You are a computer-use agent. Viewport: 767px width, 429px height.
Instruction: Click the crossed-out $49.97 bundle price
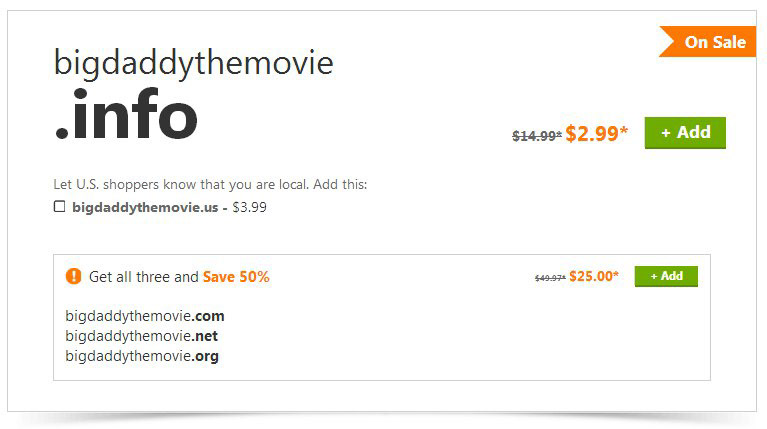tap(550, 278)
